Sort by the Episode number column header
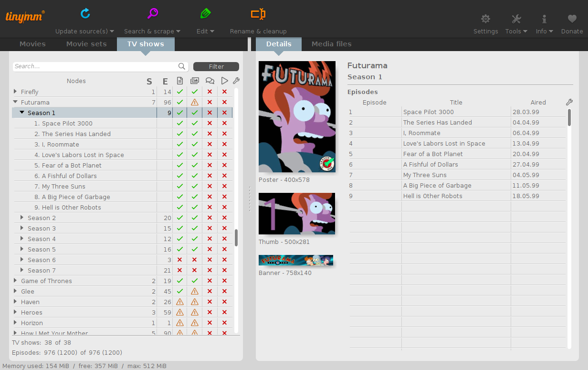 [x=375, y=102]
